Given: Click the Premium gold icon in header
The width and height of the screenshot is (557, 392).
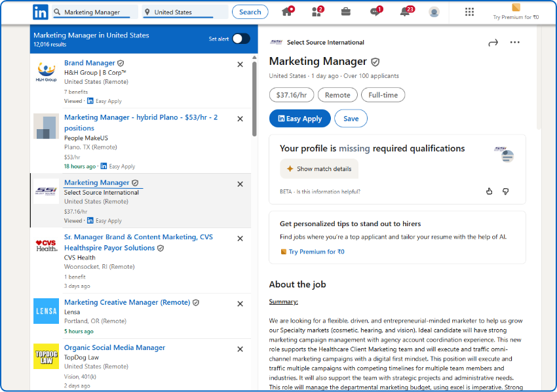Looking at the screenshot, I should (x=516, y=7).
